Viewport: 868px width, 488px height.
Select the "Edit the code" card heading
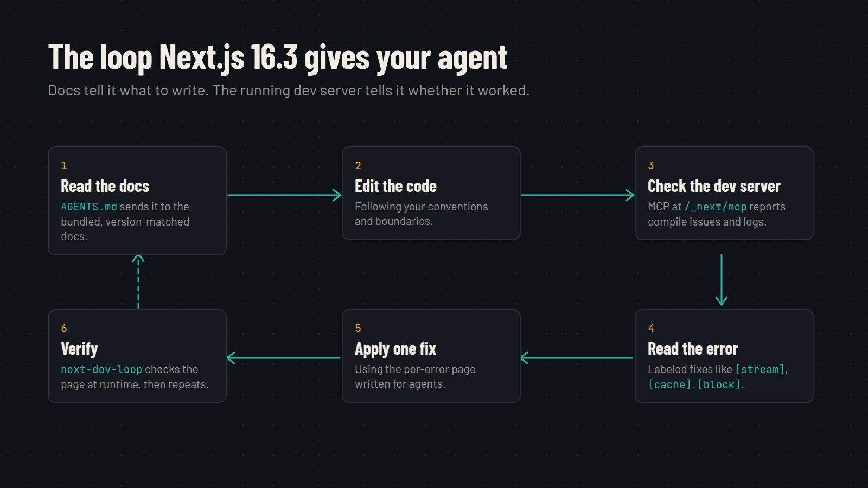click(395, 186)
